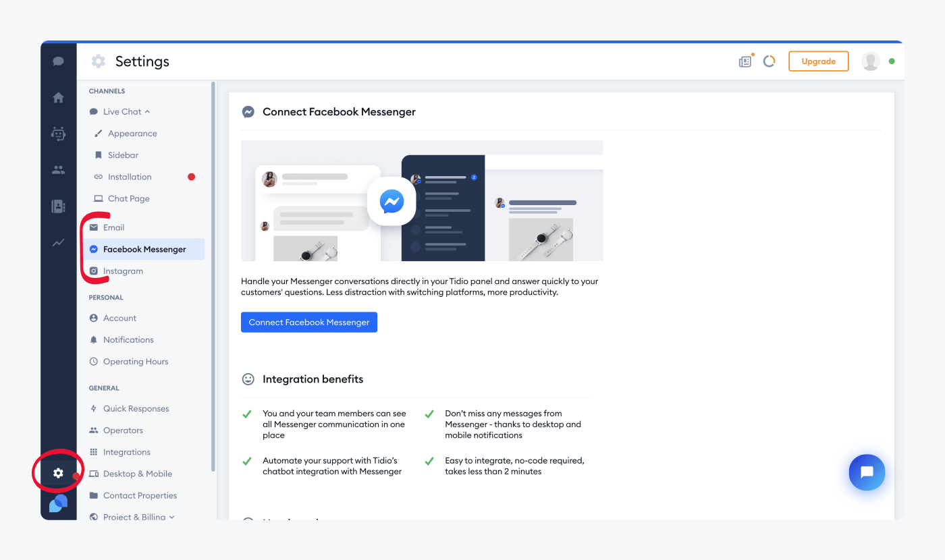Viewport: 945px width, 560px height.
Task: Click the Upgrade button
Action: point(818,61)
